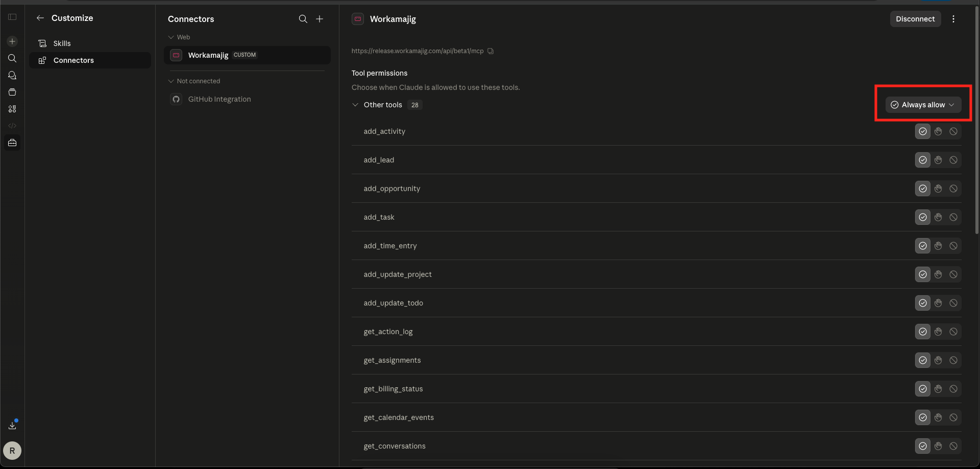
Task: Click the add_update_todo tool name
Action: 393,303
